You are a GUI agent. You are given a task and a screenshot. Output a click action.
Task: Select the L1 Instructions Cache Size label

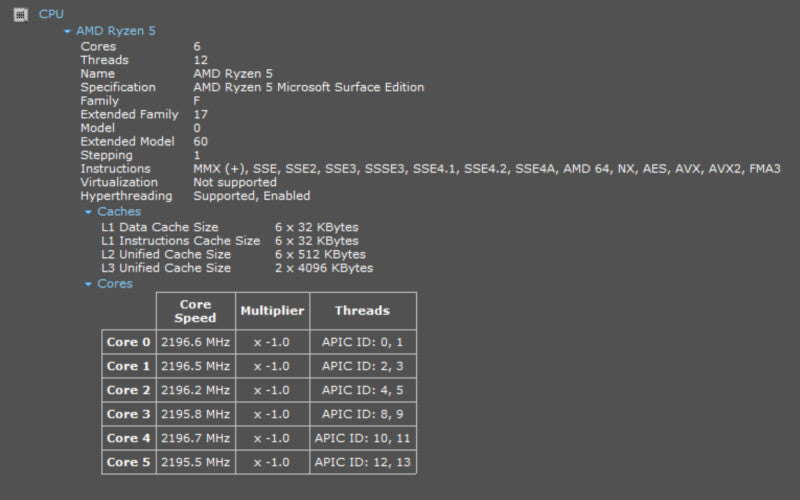[181, 241]
